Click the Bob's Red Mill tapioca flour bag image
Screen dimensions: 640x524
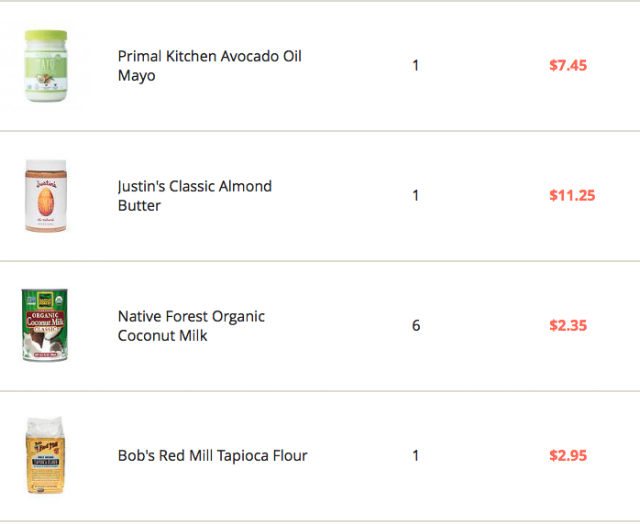click(x=43, y=456)
